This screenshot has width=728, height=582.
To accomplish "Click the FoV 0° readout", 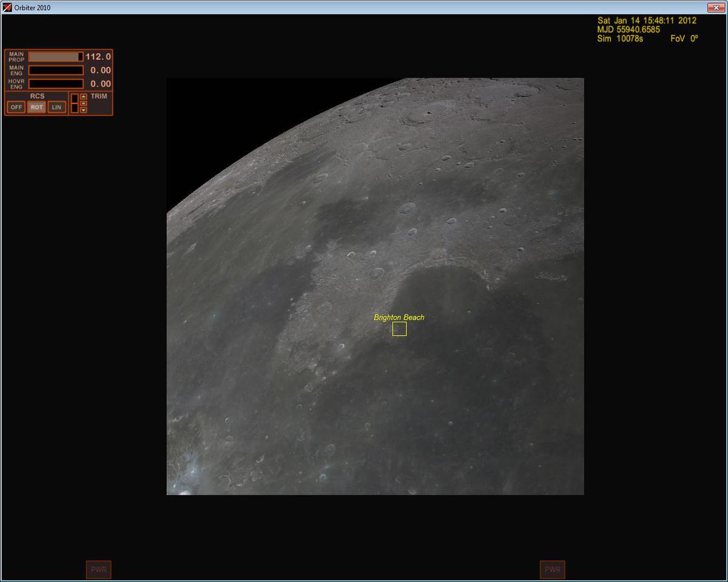I will (684, 38).
